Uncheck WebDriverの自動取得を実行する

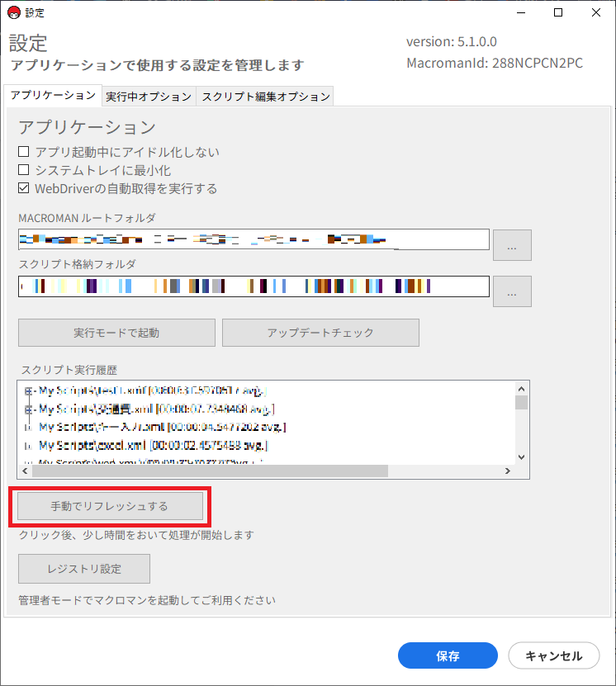point(24,188)
